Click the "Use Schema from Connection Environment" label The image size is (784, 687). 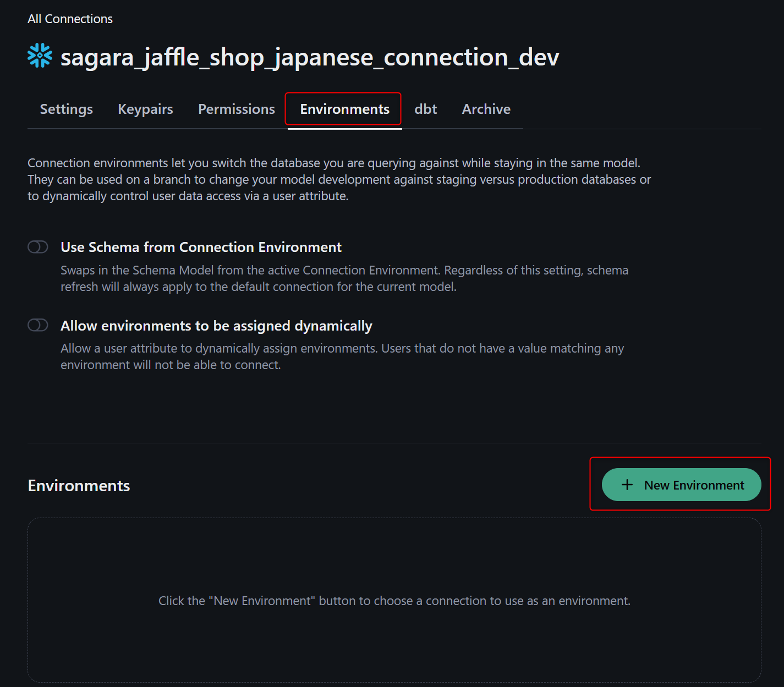tap(201, 247)
